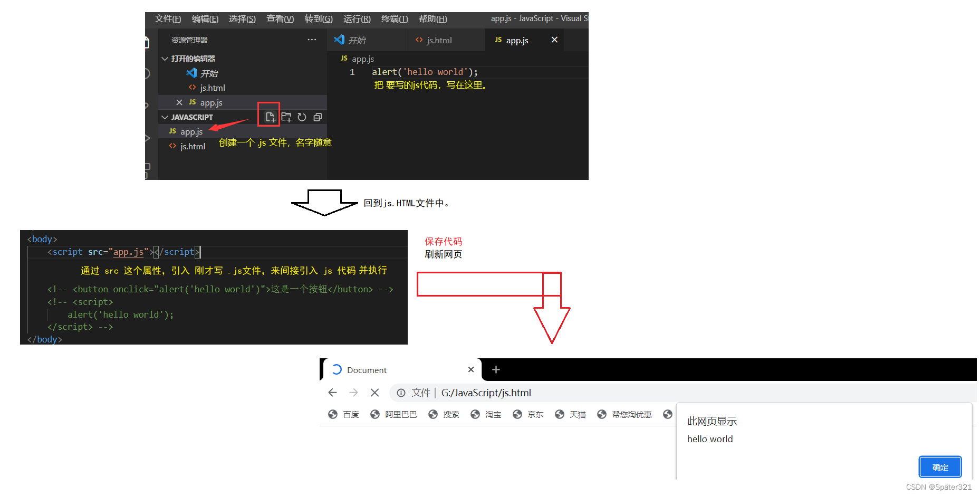Click the 阿里巴巴 bookmark
980x496 pixels.
coord(393,414)
